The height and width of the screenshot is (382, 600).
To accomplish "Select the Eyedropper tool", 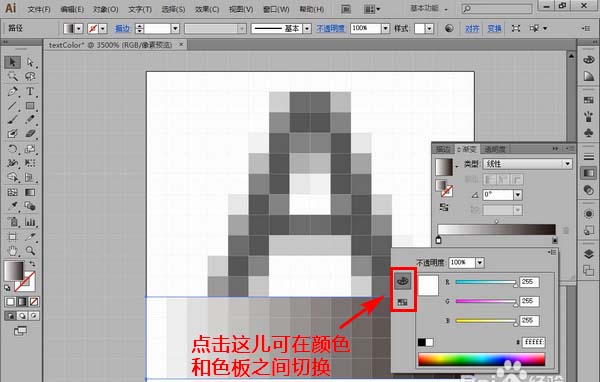I will [13, 206].
